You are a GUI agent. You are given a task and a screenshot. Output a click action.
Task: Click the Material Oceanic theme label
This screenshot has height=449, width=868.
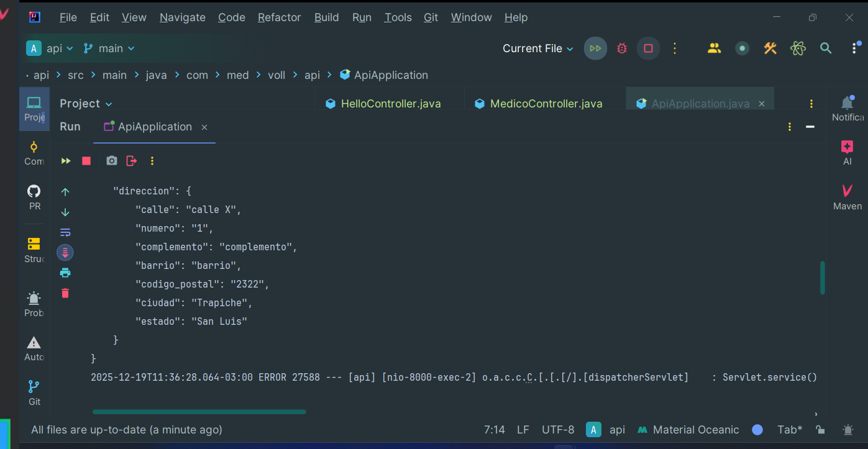pyautogui.click(x=695, y=430)
